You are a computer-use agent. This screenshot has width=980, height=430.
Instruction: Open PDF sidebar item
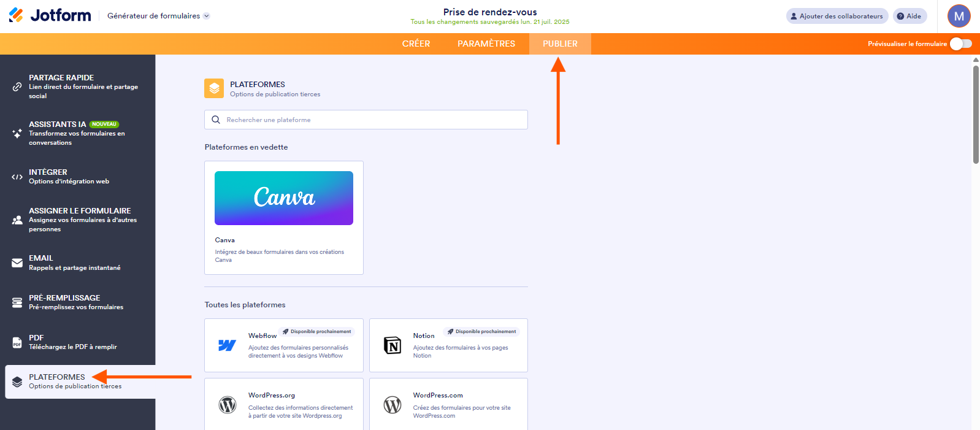pos(78,342)
